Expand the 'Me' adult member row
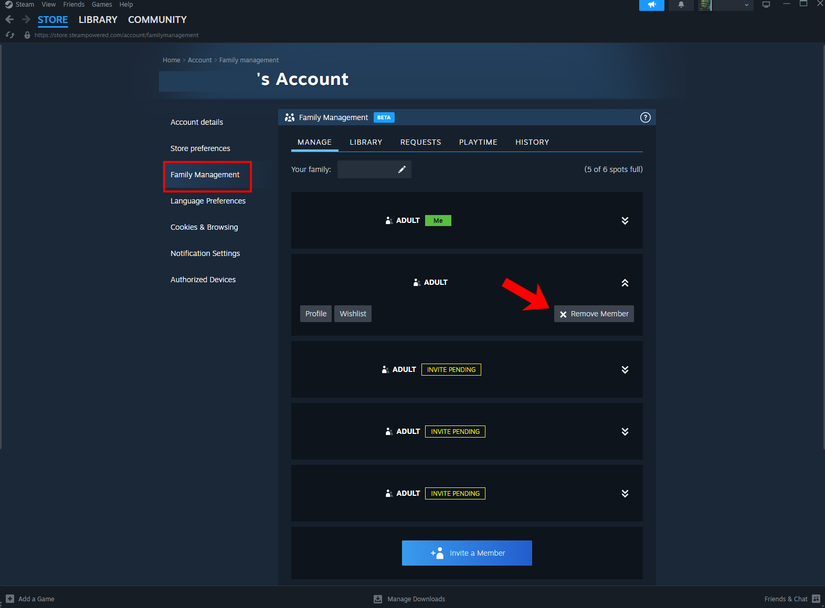This screenshot has height=608, width=825. click(x=624, y=221)
